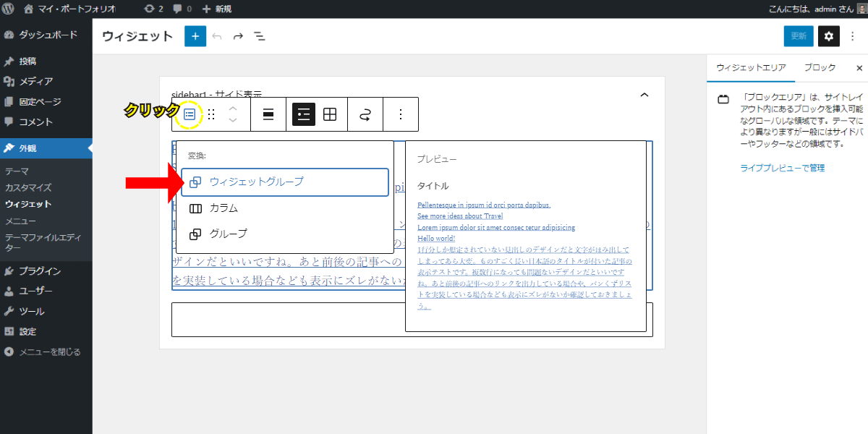Open the admin user greeting menu
Image resolution: width=868 pixels, height=434 pixels.
[x=817, y=9]
